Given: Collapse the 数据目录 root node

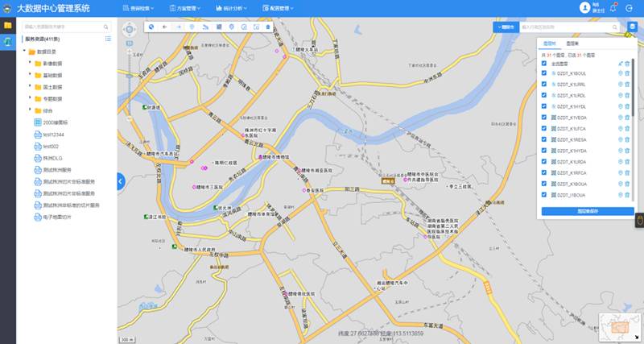Looking at the screenshot, I should (x=24, y=51).
